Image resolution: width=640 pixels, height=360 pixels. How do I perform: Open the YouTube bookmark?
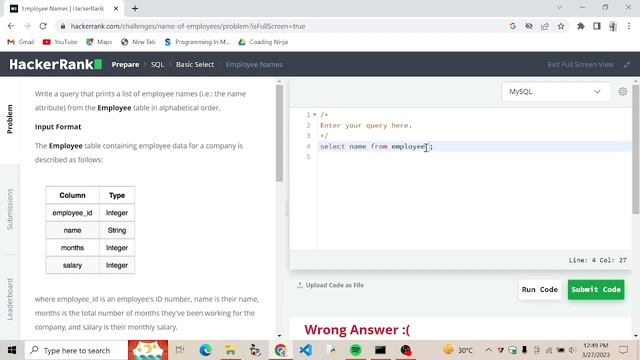60,42
